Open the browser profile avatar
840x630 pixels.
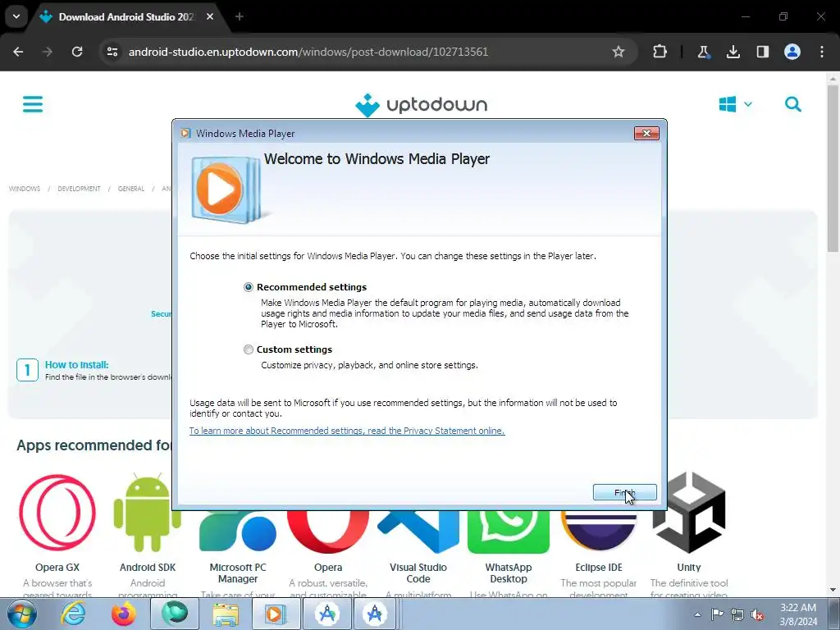(792, 52)
